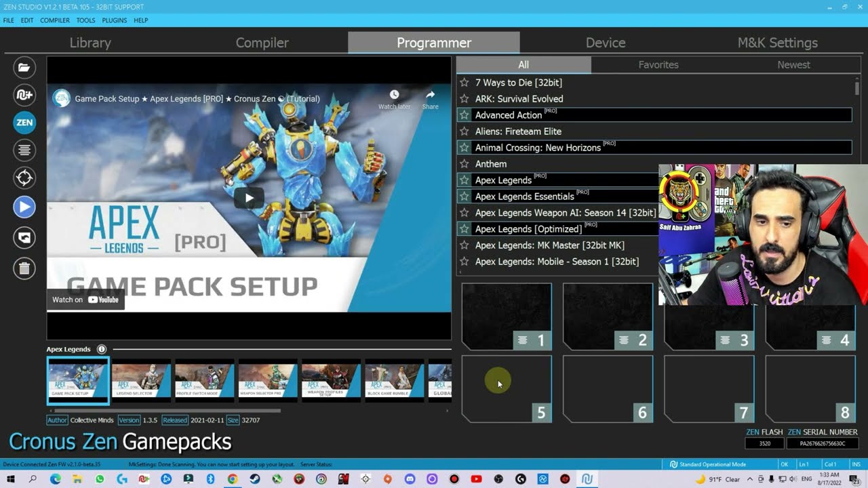The height and width of the screenshot is (488, 868).
Task: Click the channel logo on video title
Action: point(62,98)
